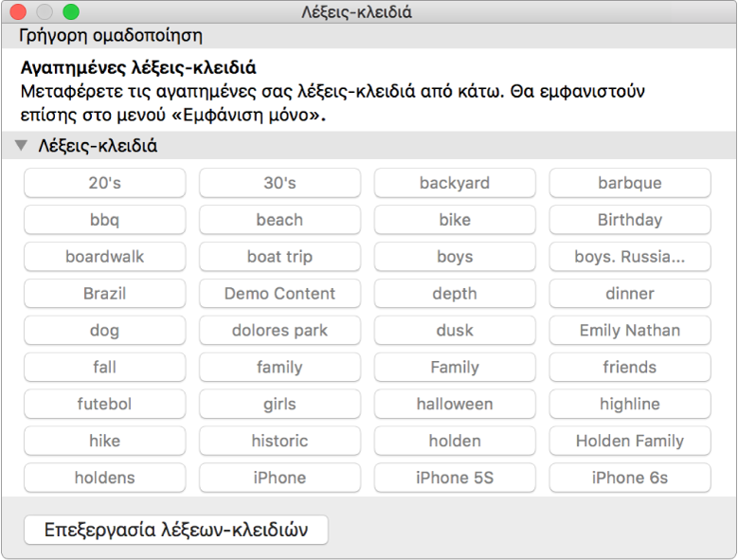Viewport: 738px width, 560px height.
Task: Select the "20's" keyword
Action: coord(104,183)
